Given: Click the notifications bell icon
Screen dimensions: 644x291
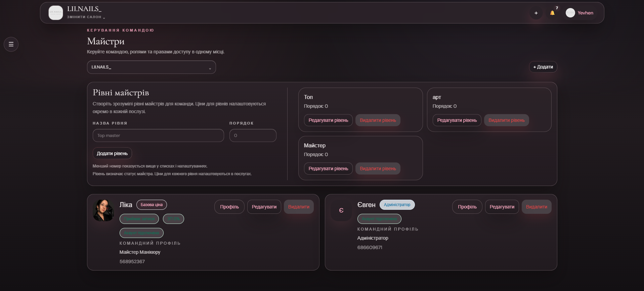Looking at the screenshot, I should pos(552,13).
